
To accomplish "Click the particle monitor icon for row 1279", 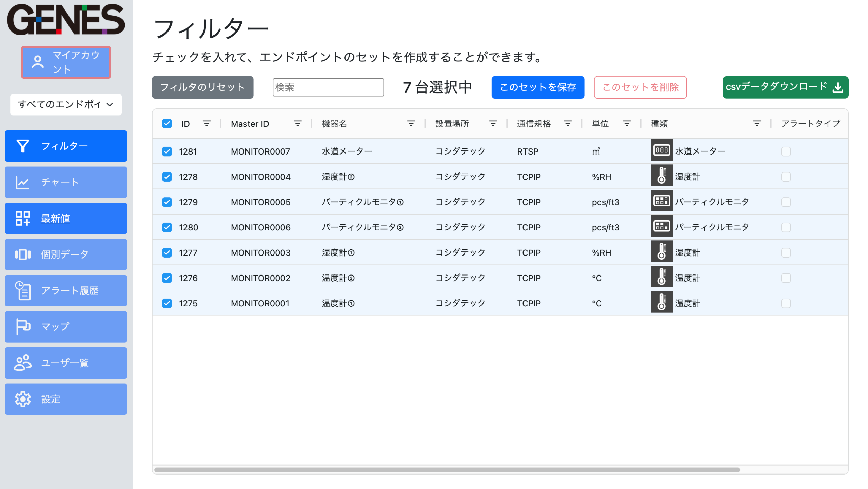I will (661, 201).
